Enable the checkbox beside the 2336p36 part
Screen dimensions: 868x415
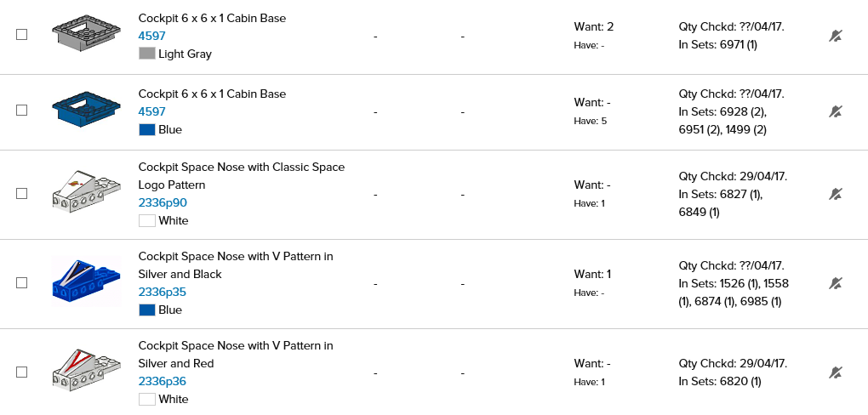[x=22, y=372]
